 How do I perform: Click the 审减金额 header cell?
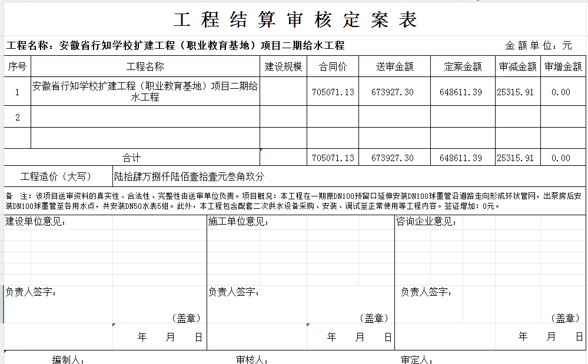pyautogui.click(x=517, y=66)
